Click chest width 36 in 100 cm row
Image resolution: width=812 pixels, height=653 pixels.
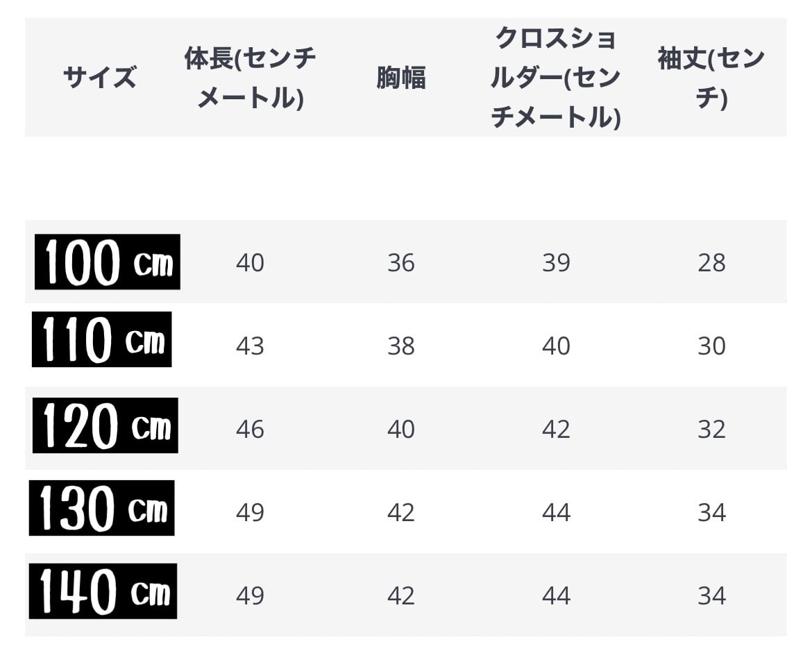click(401, 263)
